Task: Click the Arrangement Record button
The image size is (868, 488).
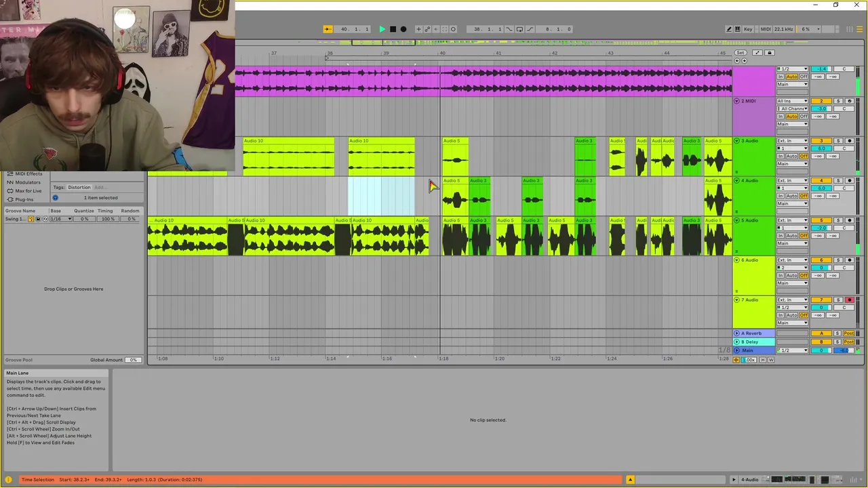Action: pyautogui.click(x=403, y=29)
